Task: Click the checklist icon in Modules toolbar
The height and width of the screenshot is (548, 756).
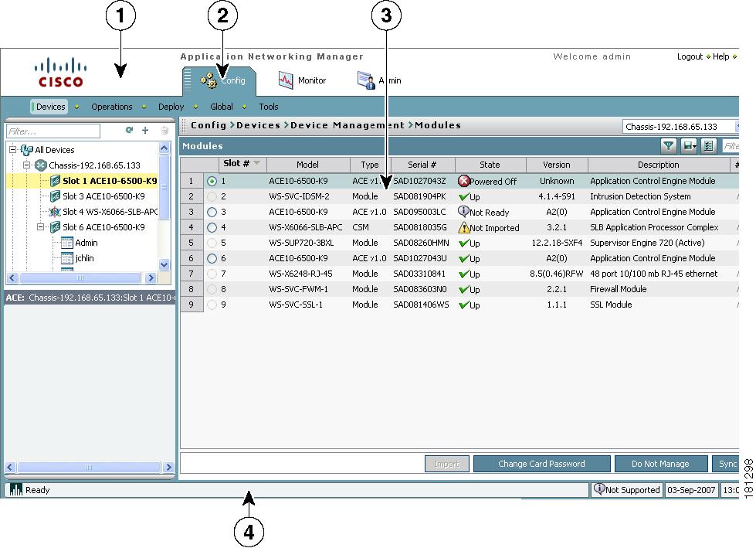Action: [709, 145]
